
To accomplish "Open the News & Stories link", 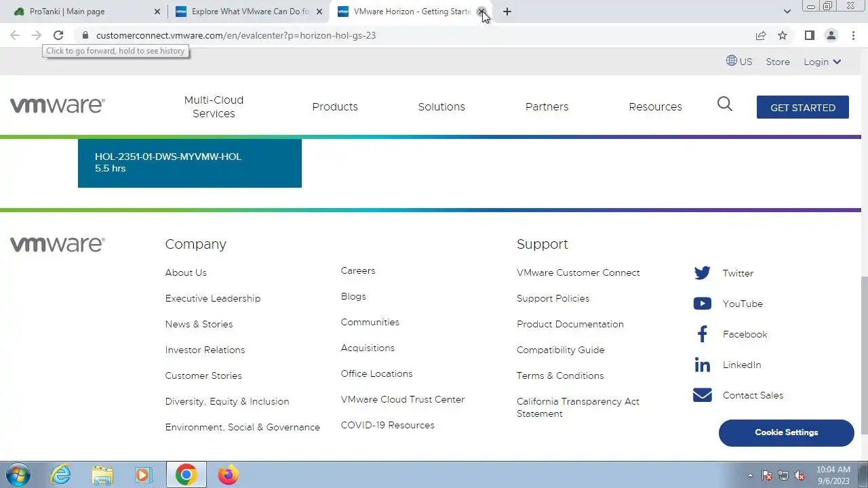I will coord(199,324).
